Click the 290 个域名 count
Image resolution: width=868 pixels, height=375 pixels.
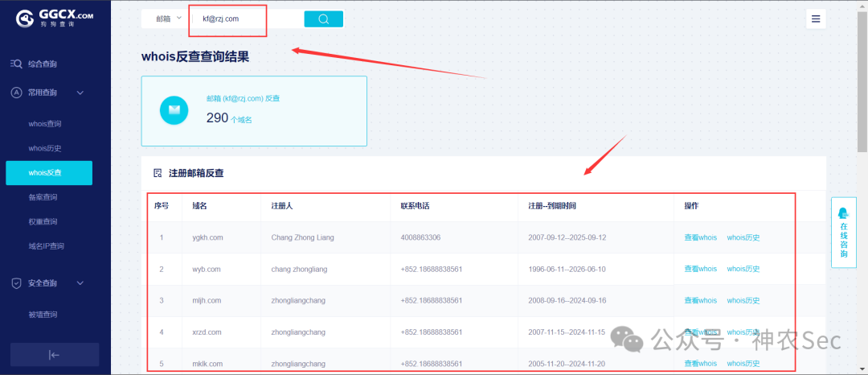point(228,118)
